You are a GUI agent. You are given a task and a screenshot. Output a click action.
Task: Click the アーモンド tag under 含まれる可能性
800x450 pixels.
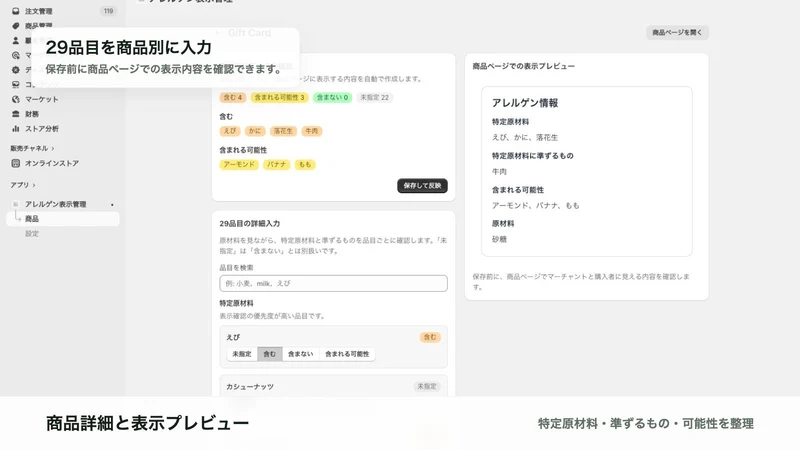click(239, 165)
